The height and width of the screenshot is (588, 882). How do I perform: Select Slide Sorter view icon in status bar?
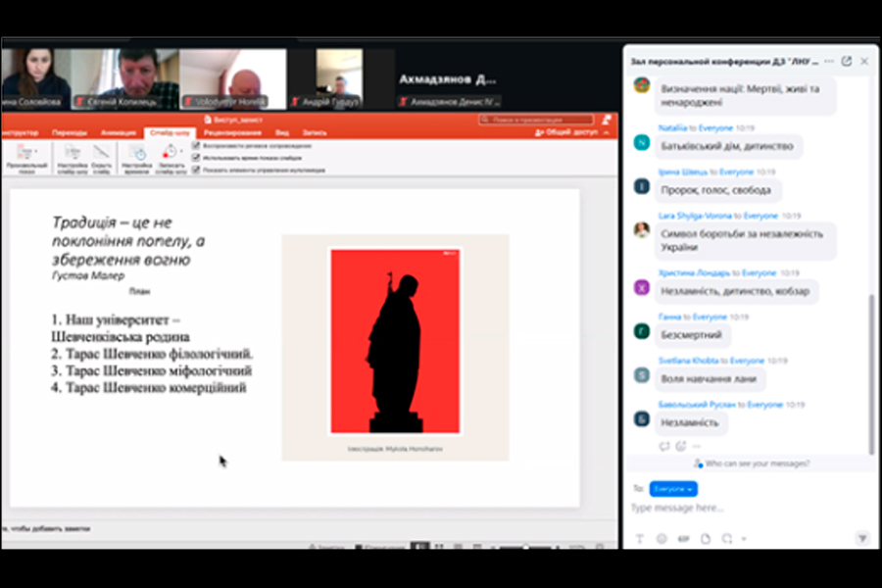[439, 547]
